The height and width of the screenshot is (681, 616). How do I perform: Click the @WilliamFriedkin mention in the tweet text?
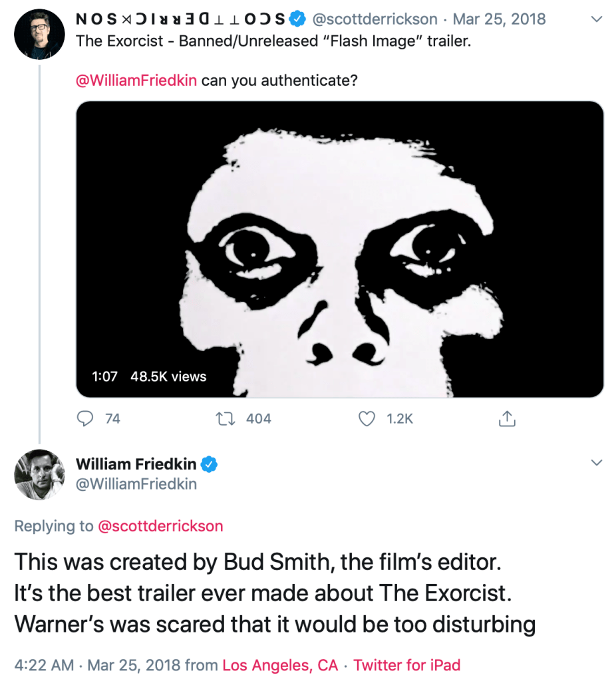(136, 81)
